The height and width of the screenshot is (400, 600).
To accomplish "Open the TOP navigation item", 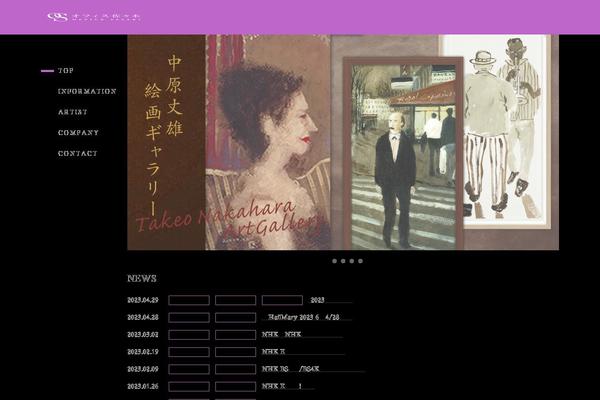I will (66, 70).
